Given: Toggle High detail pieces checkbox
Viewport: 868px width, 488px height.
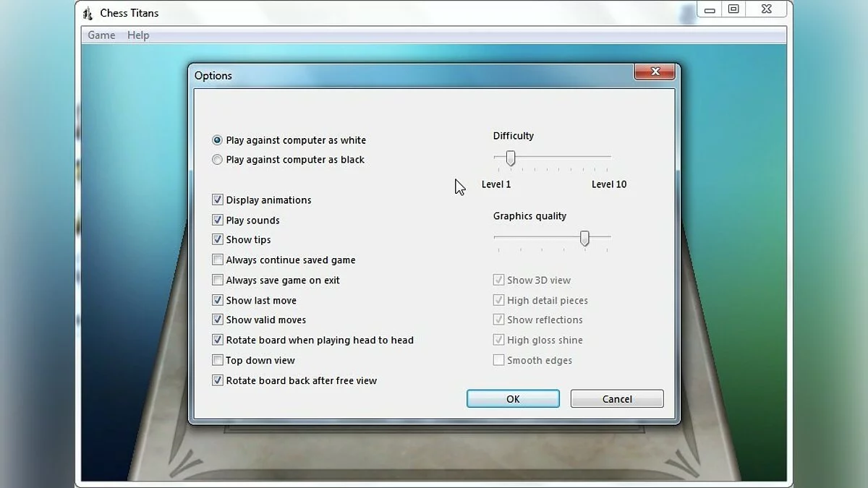Looking at the screenshot, I should (x=498, y=300).
